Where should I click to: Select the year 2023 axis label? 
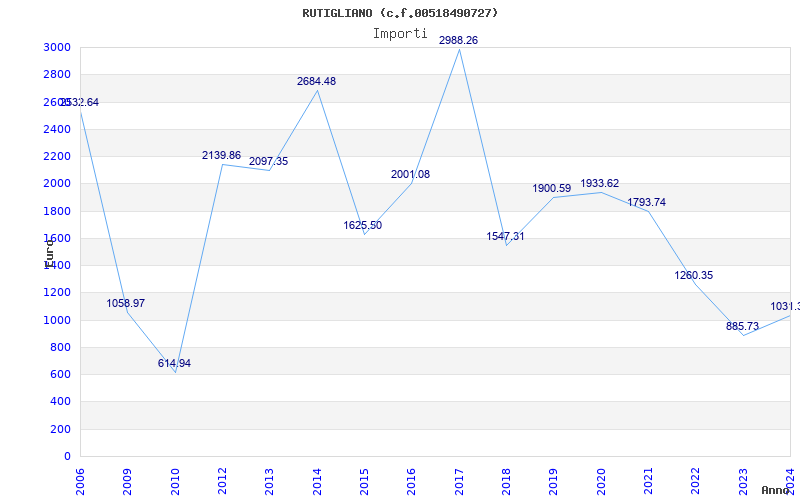pos(743,482)
